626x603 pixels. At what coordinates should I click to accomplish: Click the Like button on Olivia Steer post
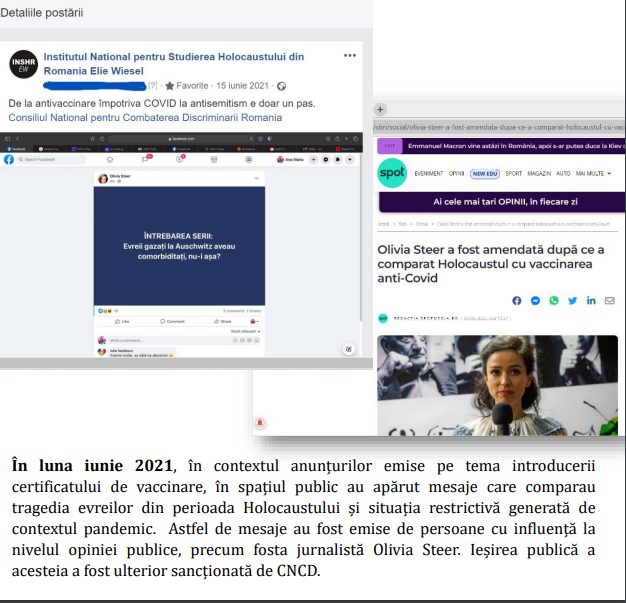click(123, 321)
